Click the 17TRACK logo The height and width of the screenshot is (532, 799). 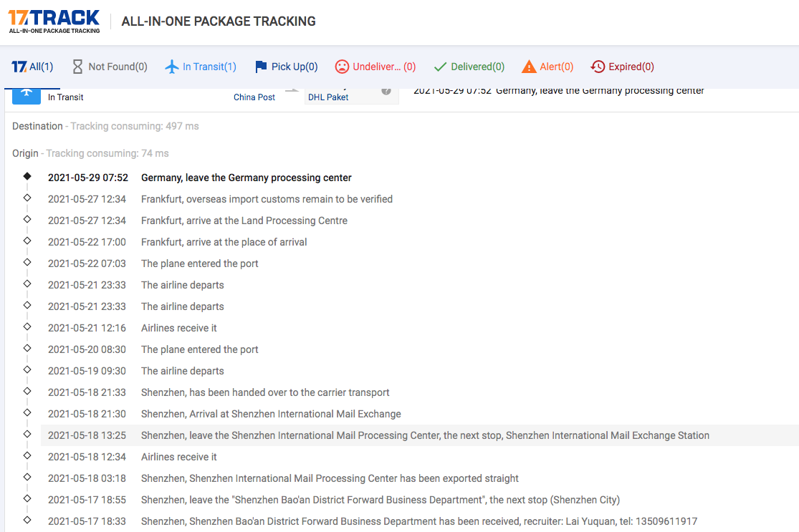pyautogui.click(x=54, y=21)
